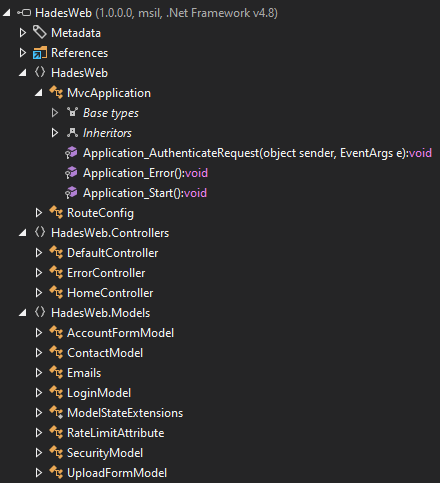The width and height of the screenshot is (440, 483).
Task: Click the Inheritors icon
Action: (x=72, y=133)
